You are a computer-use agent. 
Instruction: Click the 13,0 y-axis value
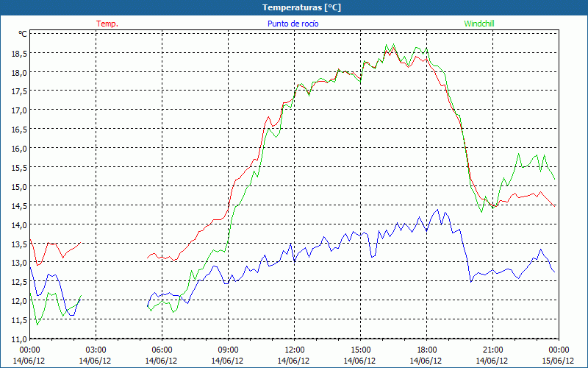19,263
